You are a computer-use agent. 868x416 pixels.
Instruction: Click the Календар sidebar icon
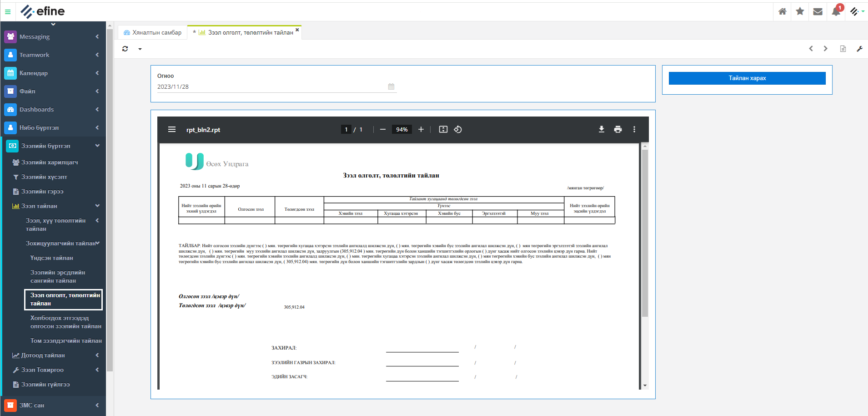tap(10, 73)
